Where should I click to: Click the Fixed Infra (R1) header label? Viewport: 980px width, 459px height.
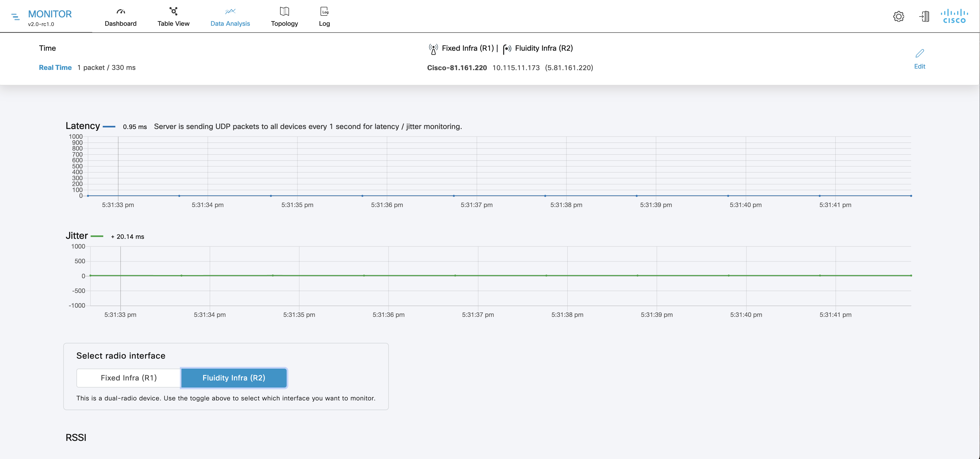(468, 48)
